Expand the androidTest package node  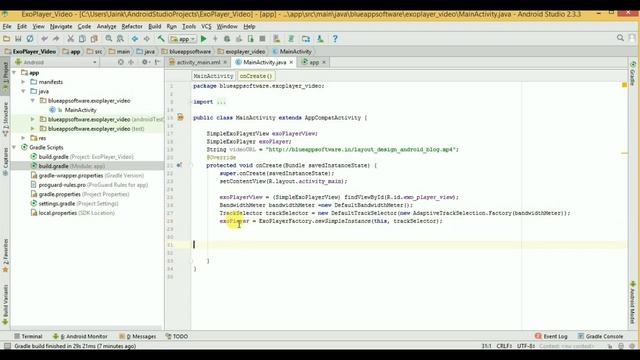(x=33, y=120)
